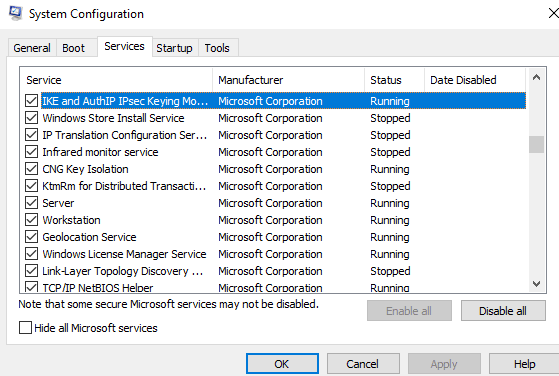Screen dimensions: 559x376
Task: Sort by Date Disabled column header
Action: coord(475,80)
